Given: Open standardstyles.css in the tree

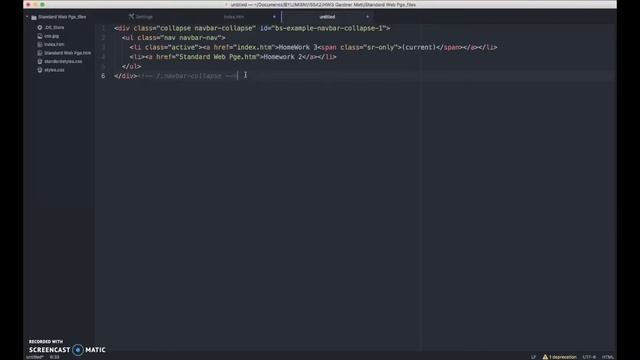Looking at the screenshot, I should coord(63,62).
